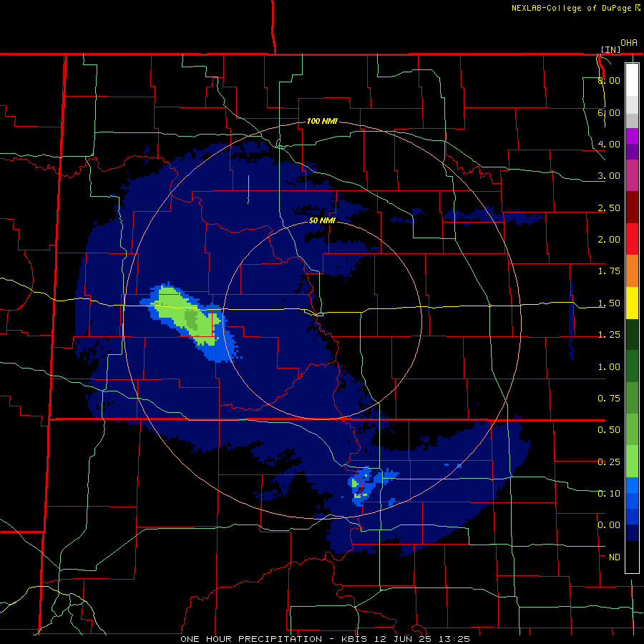Pick the darkest green swatch above 1.25
Image resolution: width=644 pixels, height=644 pixels.
pos(632,334)
